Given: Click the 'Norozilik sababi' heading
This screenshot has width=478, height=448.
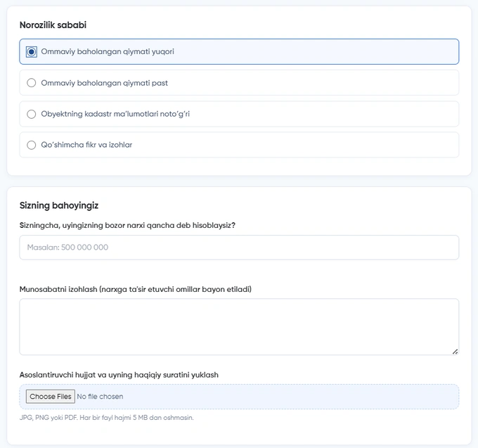Looking at the screenshot, I should coord(53,25).
